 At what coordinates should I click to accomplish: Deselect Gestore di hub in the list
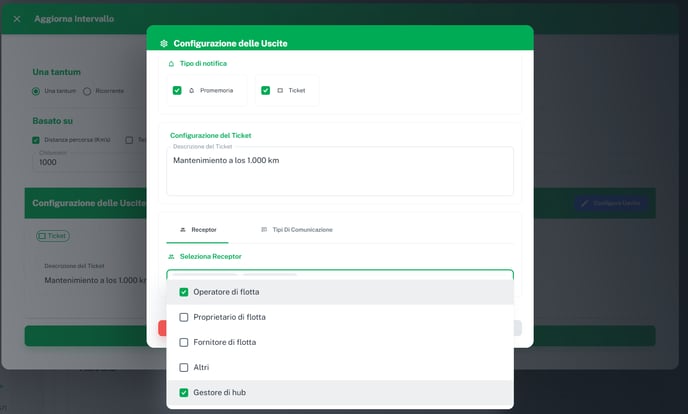184,392
